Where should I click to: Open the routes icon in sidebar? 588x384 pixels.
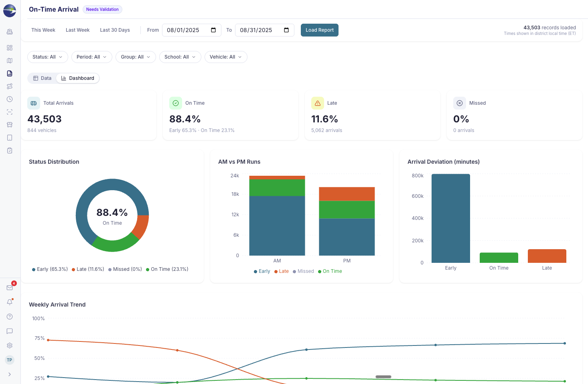pos(10,86)
